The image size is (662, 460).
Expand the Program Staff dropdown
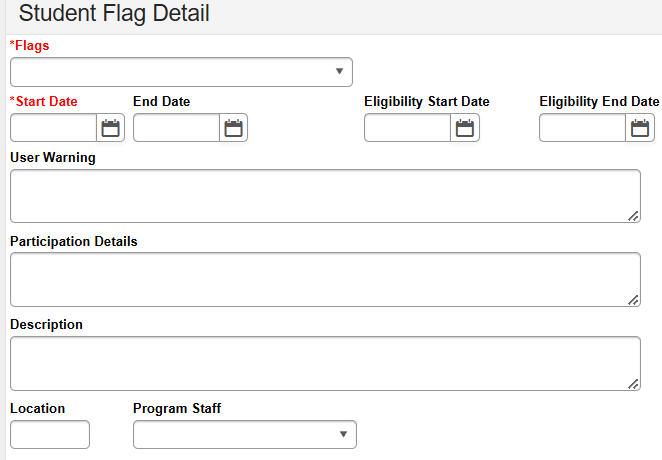click(244, 435)
